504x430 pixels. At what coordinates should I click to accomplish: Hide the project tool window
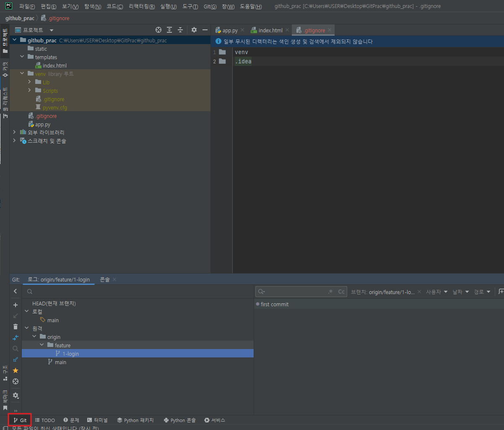pos(205,30)
